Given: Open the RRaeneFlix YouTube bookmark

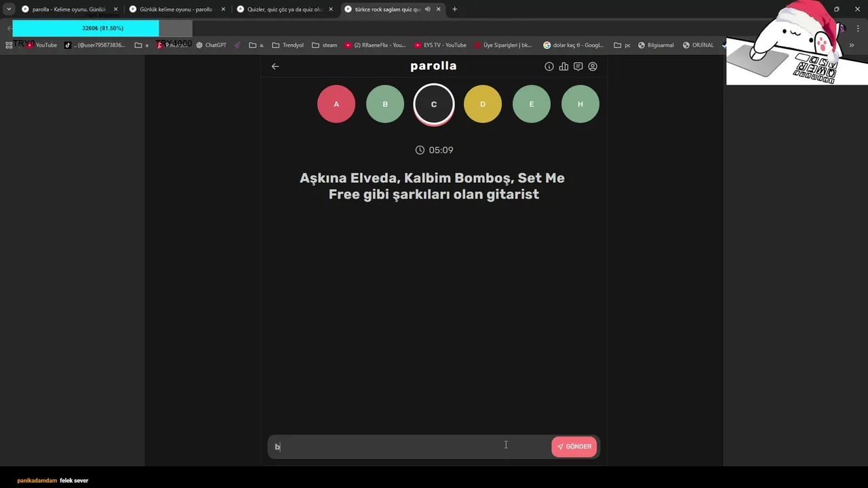Looking at the screenshot, I should pyautogui.click(x=375, y=45).
